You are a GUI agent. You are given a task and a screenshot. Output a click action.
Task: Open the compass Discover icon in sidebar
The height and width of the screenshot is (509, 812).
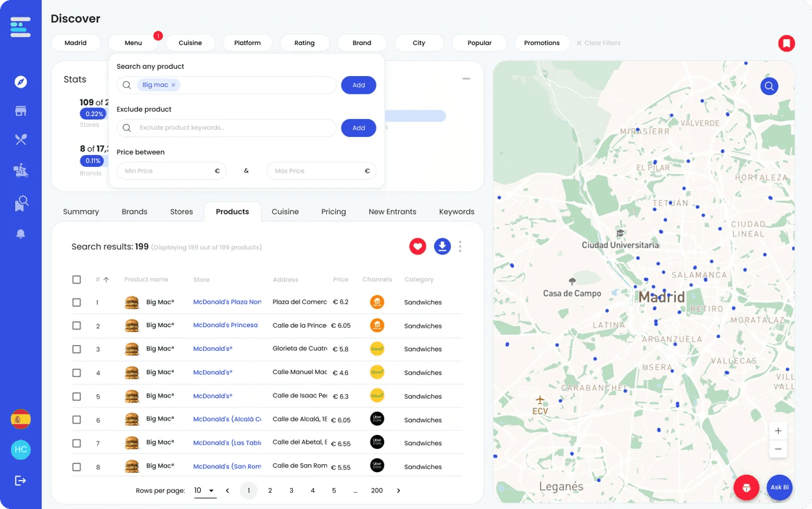[21, 82]
